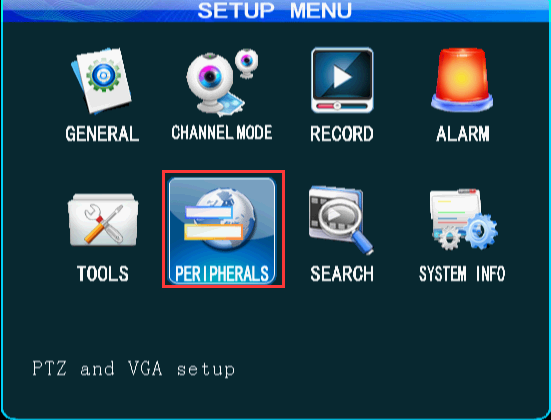Click the SETUP MENU title bar
The height and width of the screenshot is (420, 551).
276,11
